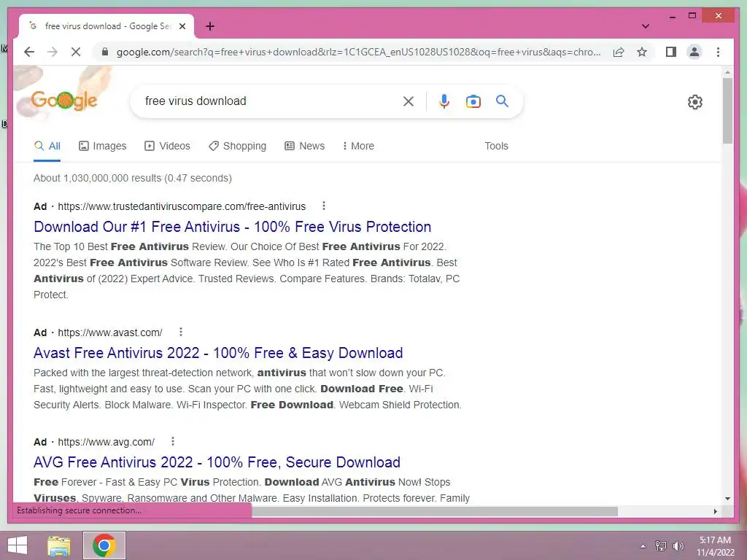Expand the More search categories menu
The image size is (747, 560).
pyautogui.click(x=358, y=146)
